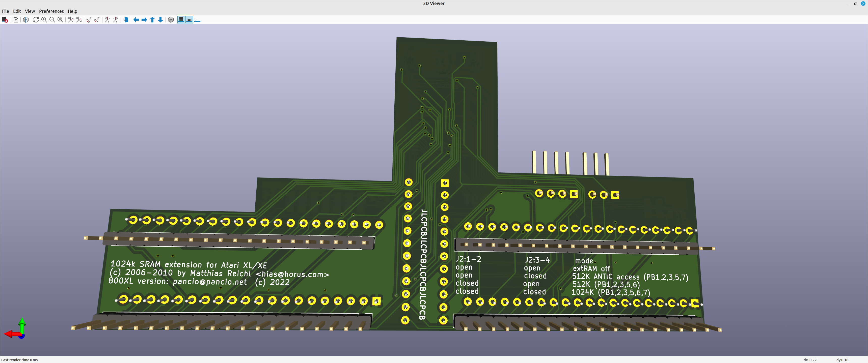
Task: Open the Preferences menu
Action: pyautogui.click(x=51, y=11)
